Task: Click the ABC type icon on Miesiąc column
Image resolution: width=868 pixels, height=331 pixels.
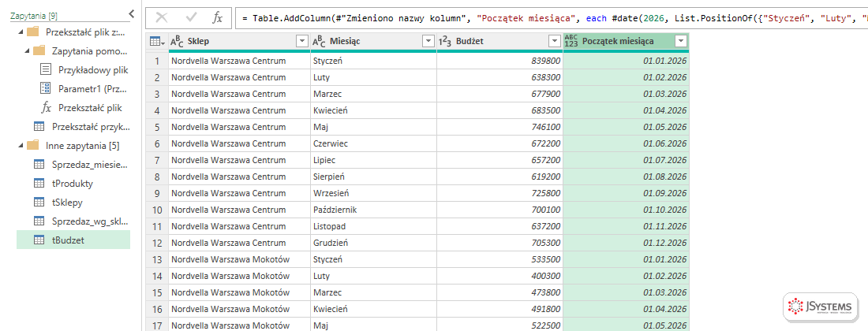Action: click(319, 42)
